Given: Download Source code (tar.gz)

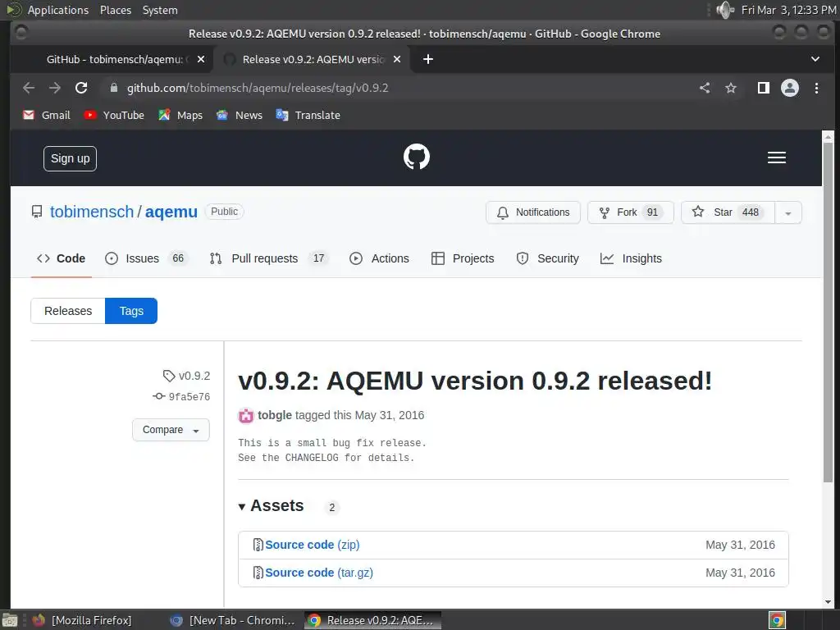Looking at the screenshot, I should coord(319,573).
